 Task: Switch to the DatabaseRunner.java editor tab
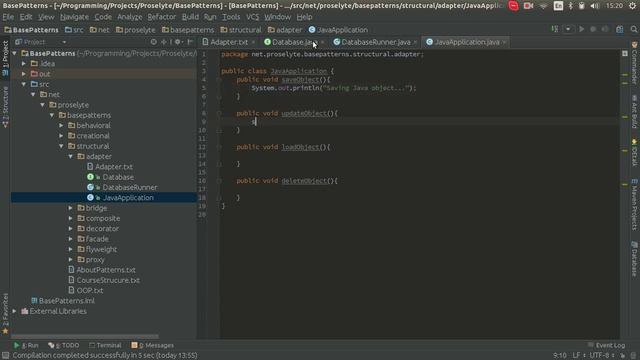tap(376, 42)
